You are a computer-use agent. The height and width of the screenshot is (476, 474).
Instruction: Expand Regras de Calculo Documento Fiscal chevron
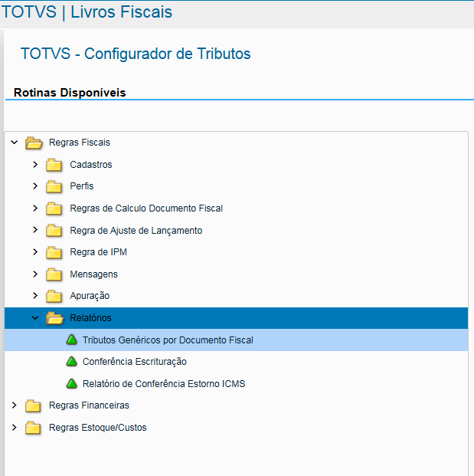click(35, 208)
